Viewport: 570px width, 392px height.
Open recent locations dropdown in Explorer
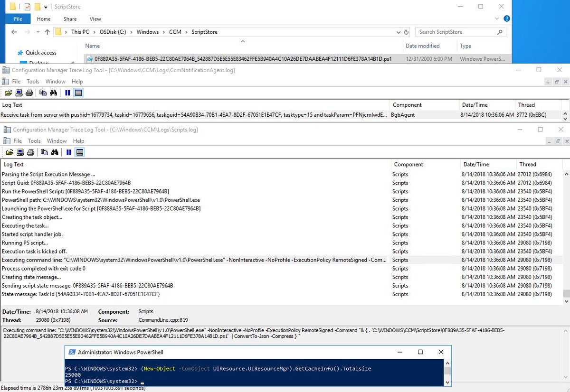tap(38, 32)
